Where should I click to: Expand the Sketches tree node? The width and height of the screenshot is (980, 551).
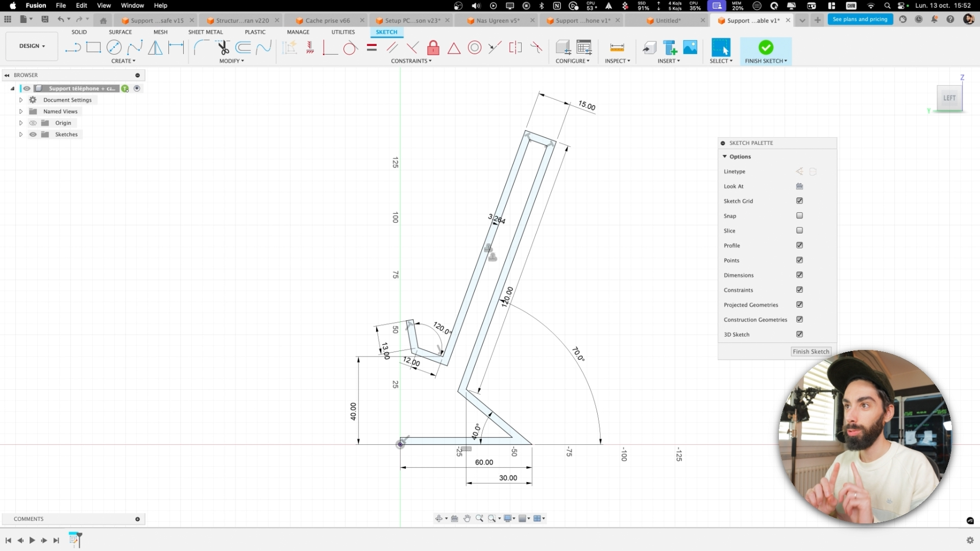(21, 134)
